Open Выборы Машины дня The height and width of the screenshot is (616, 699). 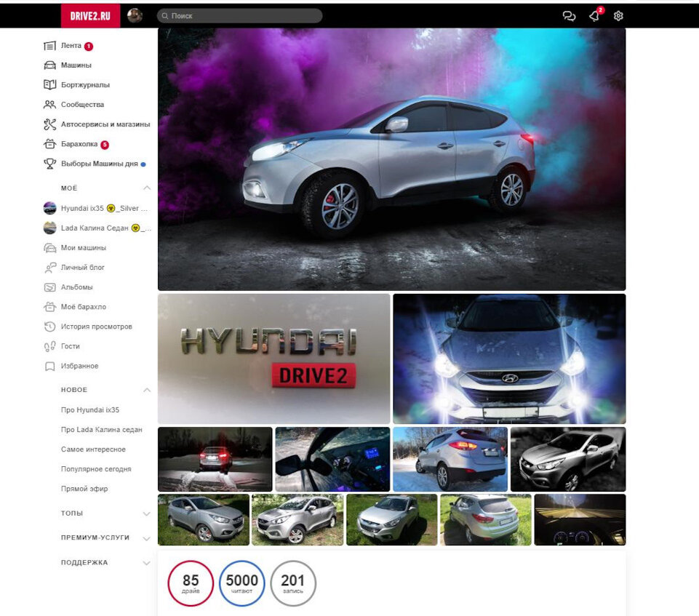[x=100, y=164]
